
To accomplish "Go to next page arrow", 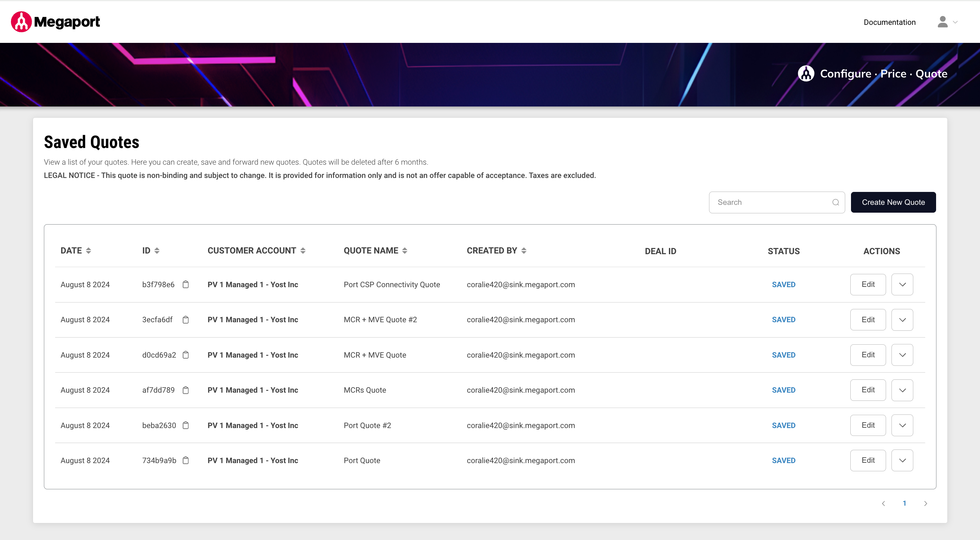I will 926,504.
